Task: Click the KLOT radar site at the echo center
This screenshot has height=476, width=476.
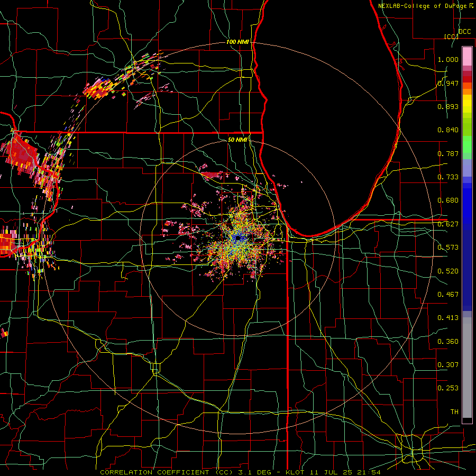Action: point(237,238)
